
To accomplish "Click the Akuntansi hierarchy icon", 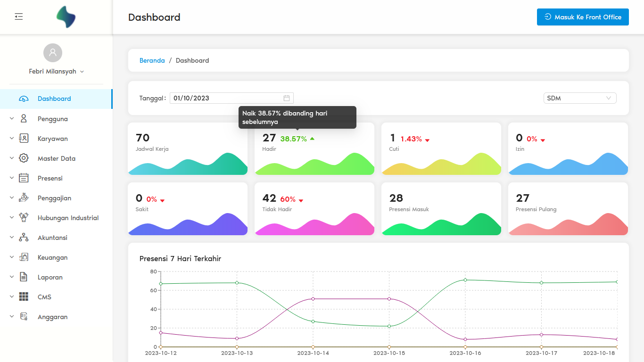I will coord(24,238).
